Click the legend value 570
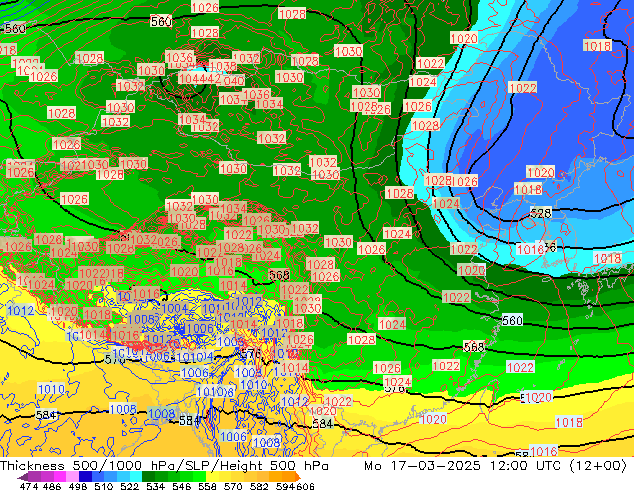Screen dimensions: 634x490 point(233,486)
